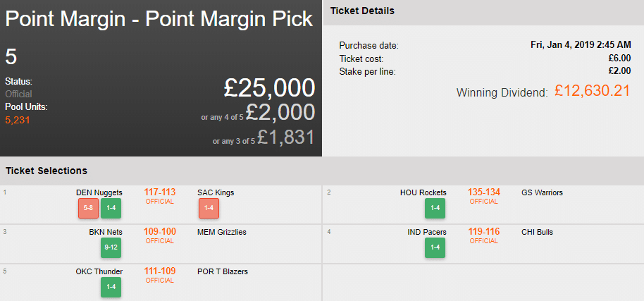Click the Ticket Selections section header
The height and width of the screenshot is (301, 644).
47,171
